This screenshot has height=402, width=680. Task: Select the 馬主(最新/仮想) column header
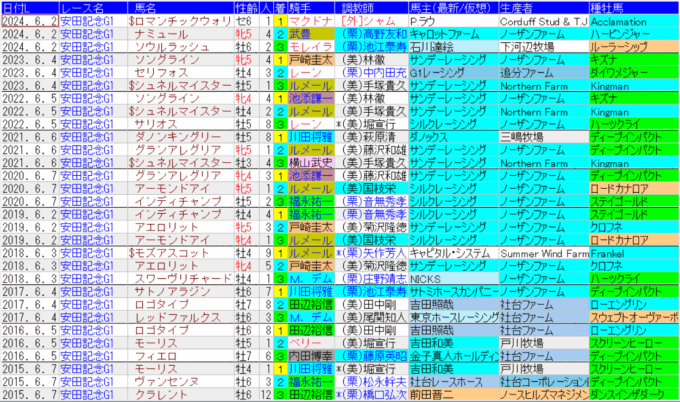(x=453, y=8)
